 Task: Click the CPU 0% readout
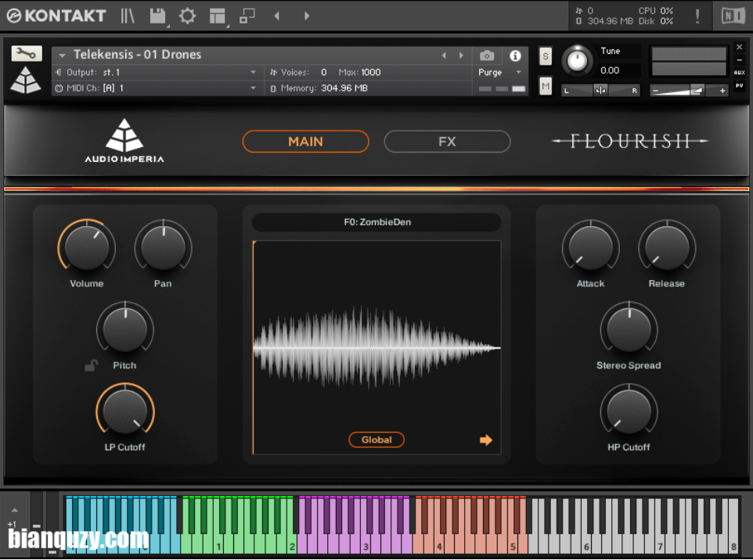click(x=655, y=10)
